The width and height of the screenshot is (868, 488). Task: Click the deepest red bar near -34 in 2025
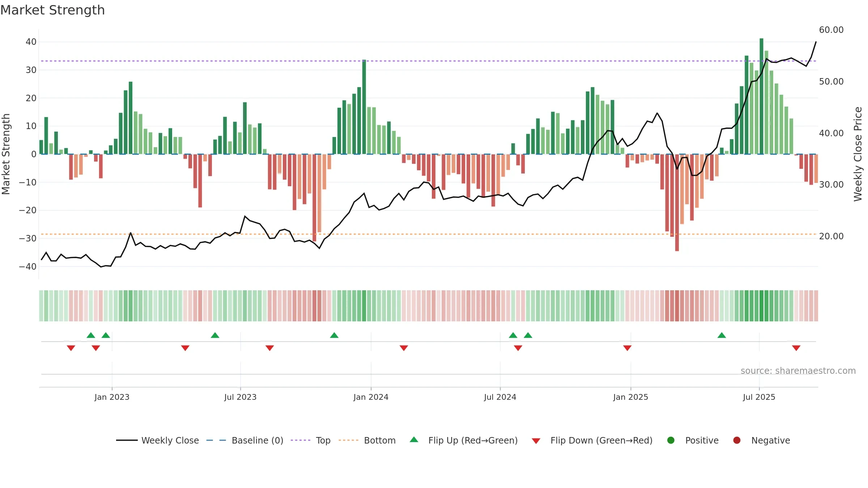click(677, 203)
